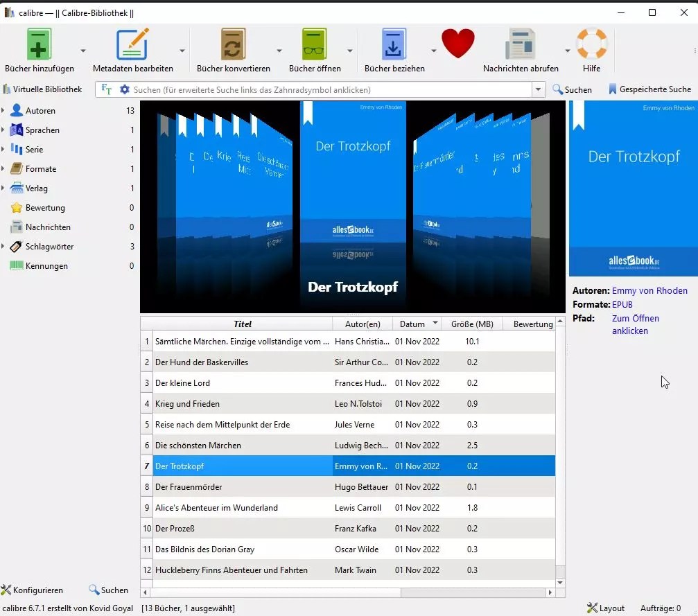Screen dimensions: 698x616
Task: Open the Hilfe icon
Action: tap(592, 44)
